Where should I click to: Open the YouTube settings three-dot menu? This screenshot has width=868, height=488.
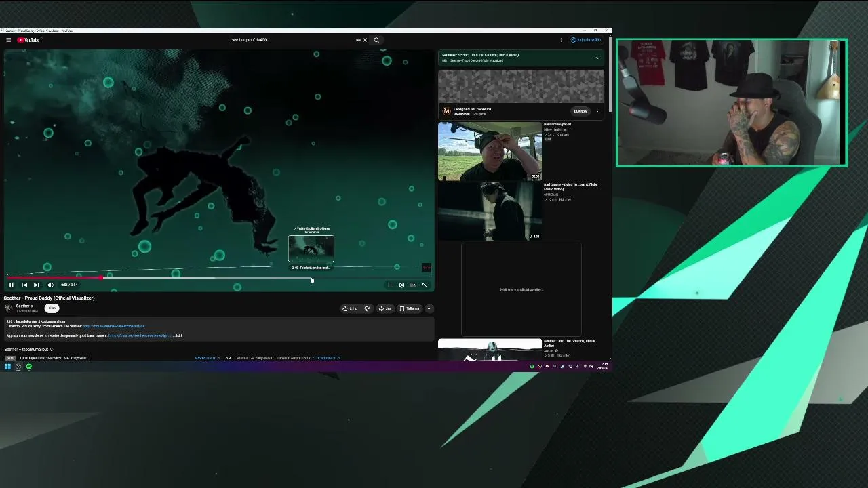(561, 40)
